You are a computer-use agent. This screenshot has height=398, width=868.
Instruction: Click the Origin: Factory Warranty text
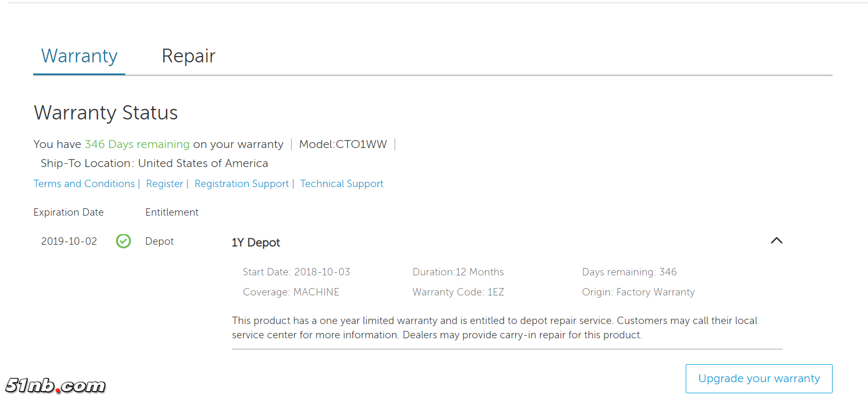click(638, 292)
